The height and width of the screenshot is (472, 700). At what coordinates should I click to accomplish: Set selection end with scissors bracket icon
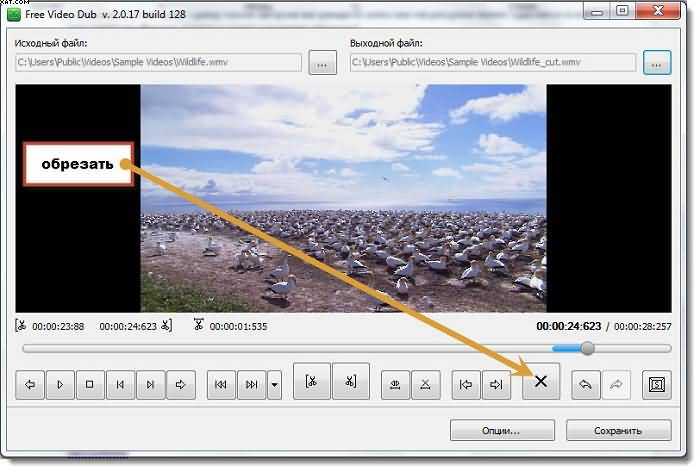click(x=351, y=381)
